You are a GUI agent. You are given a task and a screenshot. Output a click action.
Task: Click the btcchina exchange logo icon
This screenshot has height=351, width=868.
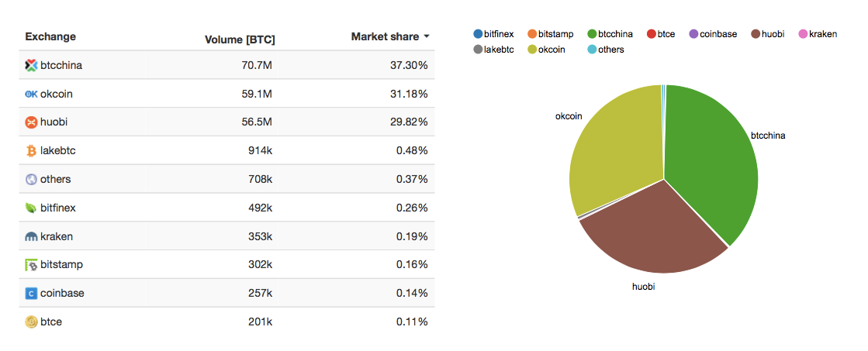(x=31, y=65)
